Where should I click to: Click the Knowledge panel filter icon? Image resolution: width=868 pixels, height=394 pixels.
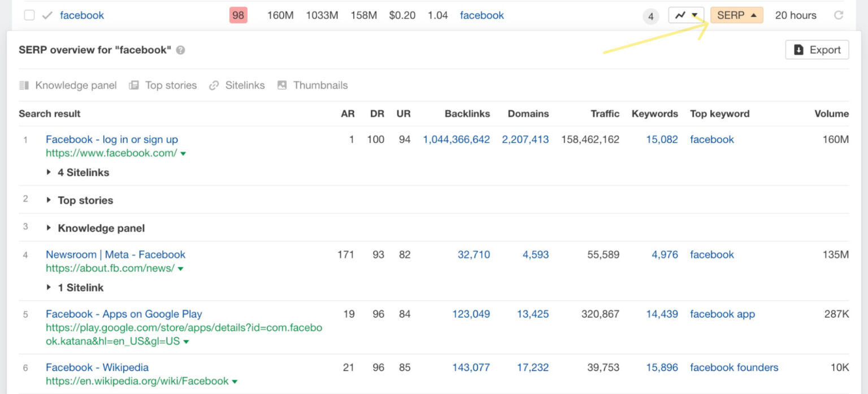(24, 85)
